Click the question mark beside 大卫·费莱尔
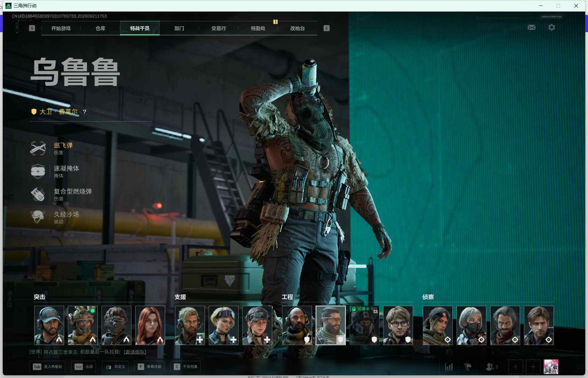The width and height of the screenshot is (588, 378). pyautogui.click(x=85, y=112)
